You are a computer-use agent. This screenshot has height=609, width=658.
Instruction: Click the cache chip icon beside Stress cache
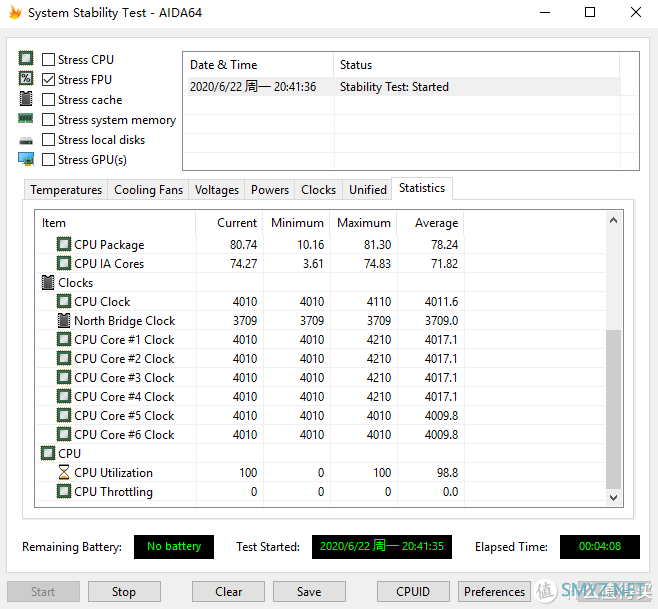coord(26,99)
